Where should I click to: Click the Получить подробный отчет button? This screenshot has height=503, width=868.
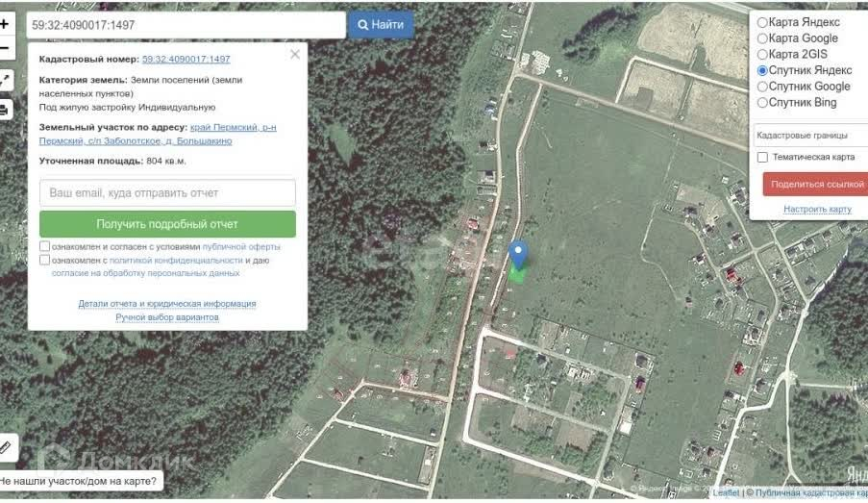167,224
